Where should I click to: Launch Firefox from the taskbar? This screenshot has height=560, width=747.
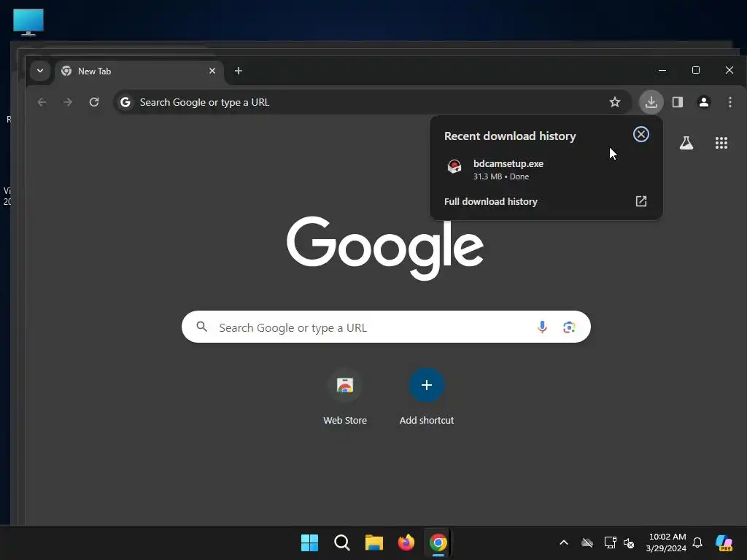point(406,542)
